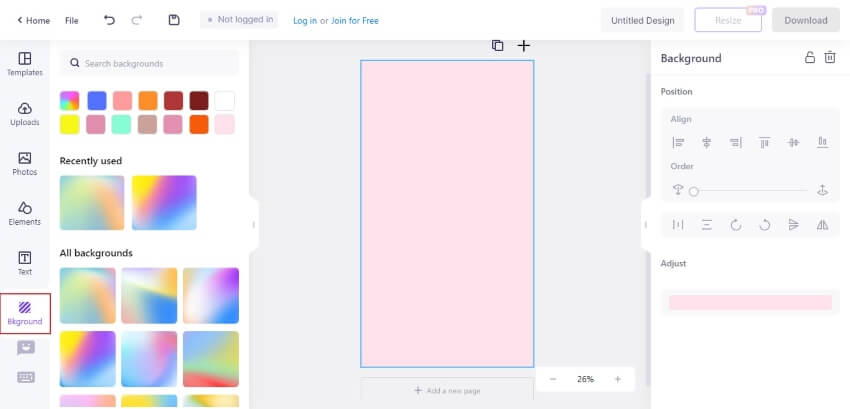Flip vertically

[794, 225]
